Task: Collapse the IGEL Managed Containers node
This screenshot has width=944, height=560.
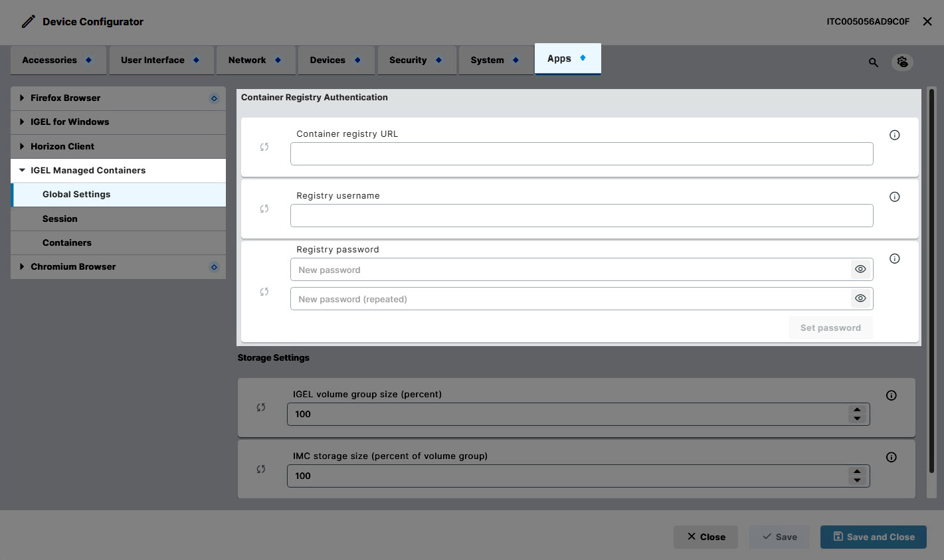Action: pyautogui.click(x=22, y=170)
